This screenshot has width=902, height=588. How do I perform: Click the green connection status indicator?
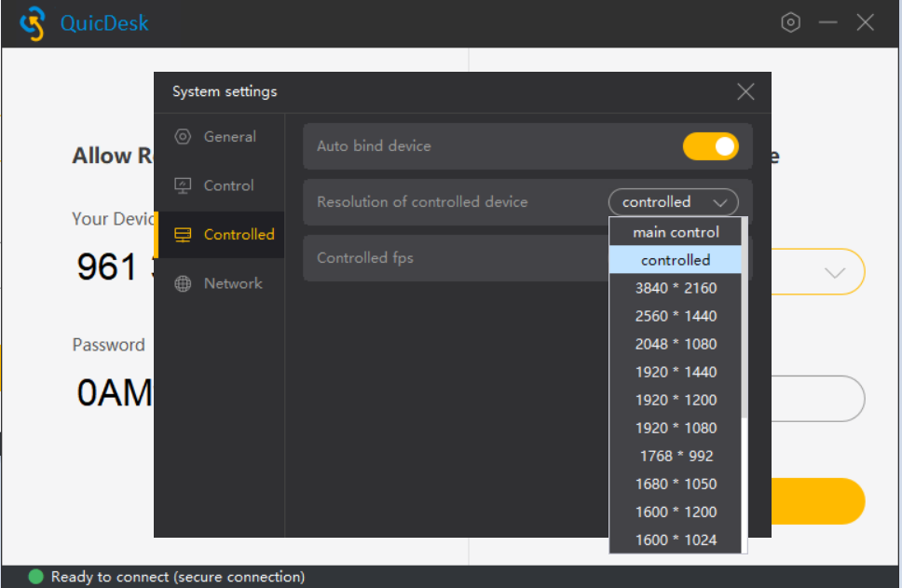point(35,577)
